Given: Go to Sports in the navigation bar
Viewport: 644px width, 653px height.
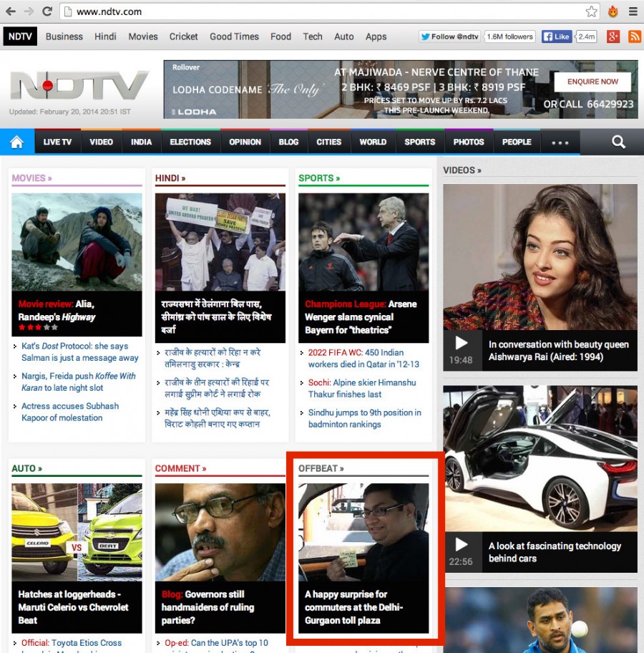Looking at the screenshot, I should pos(419,142).
